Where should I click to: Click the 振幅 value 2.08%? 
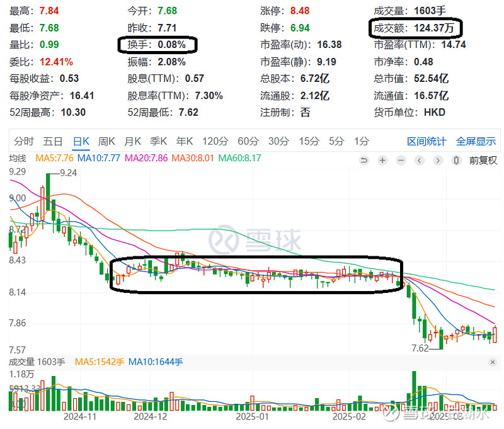tap(171, 62)
